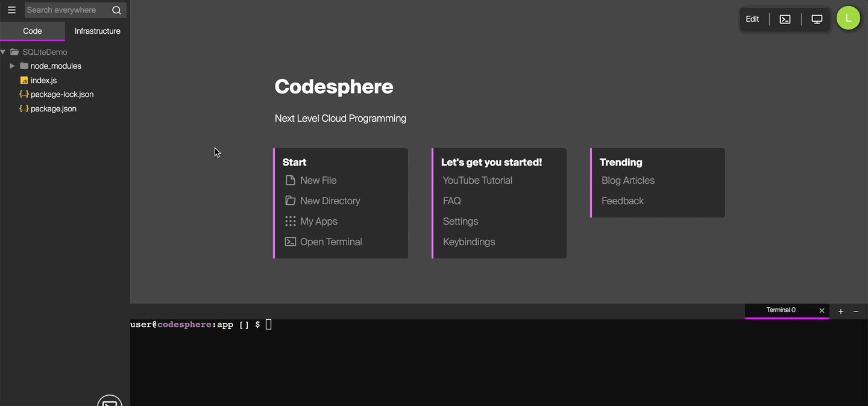868x406 pixels.
Task: Add a new terminal with plus icon
Action: 841,311
